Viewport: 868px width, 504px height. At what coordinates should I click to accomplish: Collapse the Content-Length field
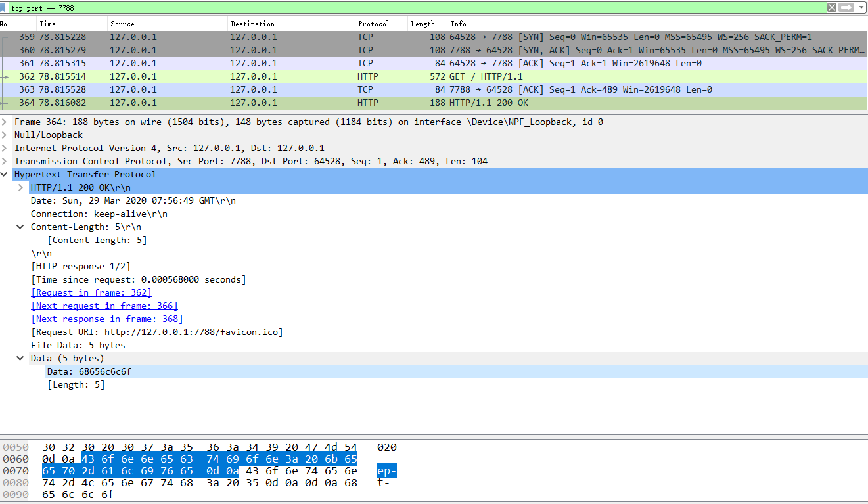coord(22,227)
